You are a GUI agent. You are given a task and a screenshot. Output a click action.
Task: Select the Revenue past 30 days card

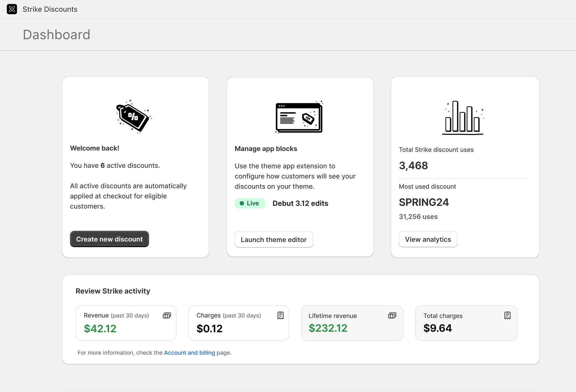[x=126, y=323]
